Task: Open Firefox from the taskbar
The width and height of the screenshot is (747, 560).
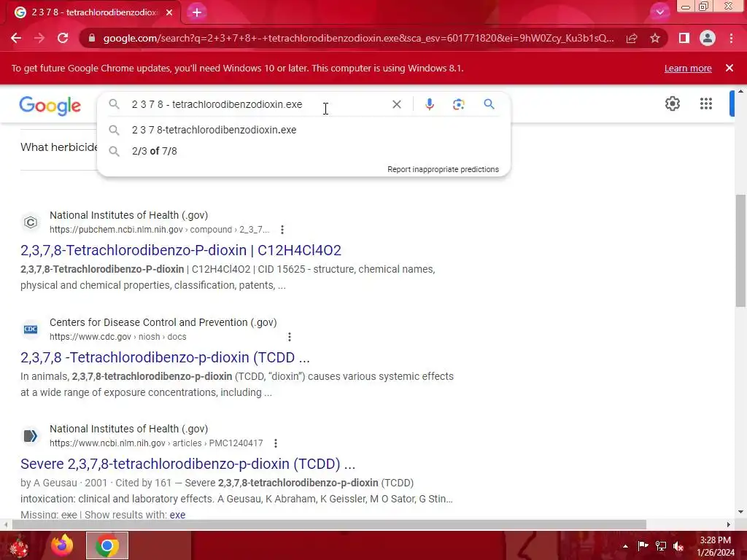Action: 63,545
